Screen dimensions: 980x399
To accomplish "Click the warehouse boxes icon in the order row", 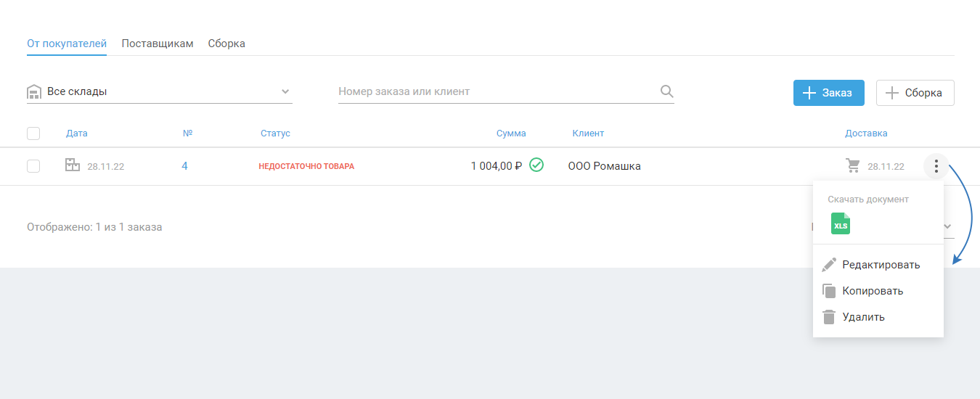I will [73, 165].
